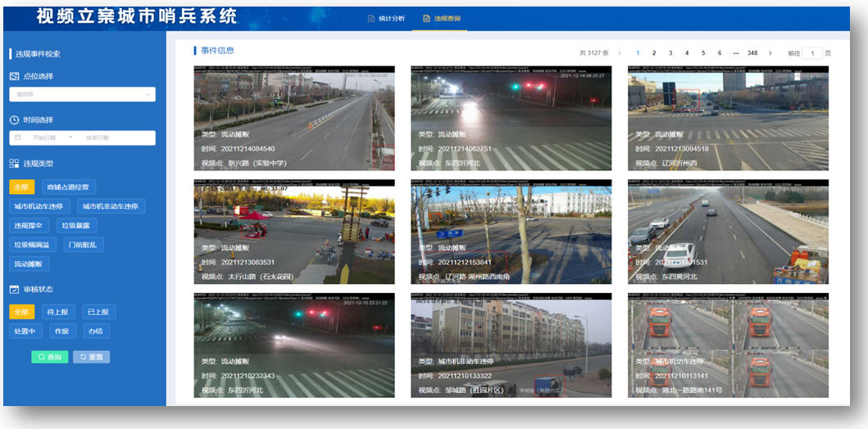
Task: Switch to the 统计分析 tab
Action: tap(386, 18)
